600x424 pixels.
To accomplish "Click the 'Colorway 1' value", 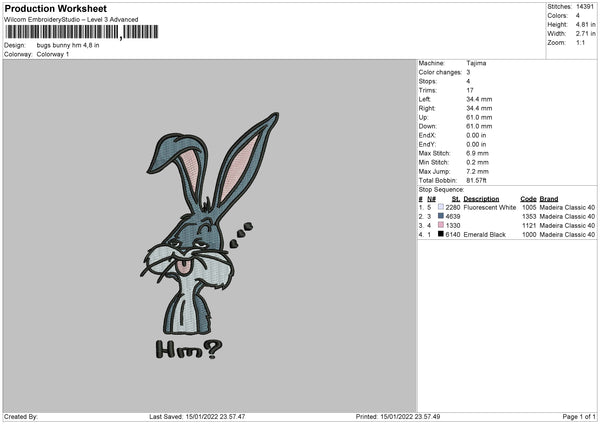I will click(53, 54).
